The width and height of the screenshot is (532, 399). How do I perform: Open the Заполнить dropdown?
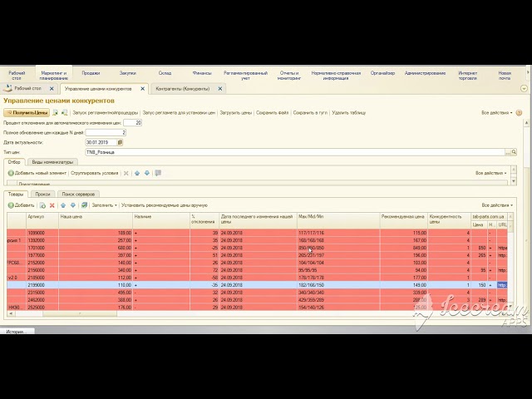point(105,205)
